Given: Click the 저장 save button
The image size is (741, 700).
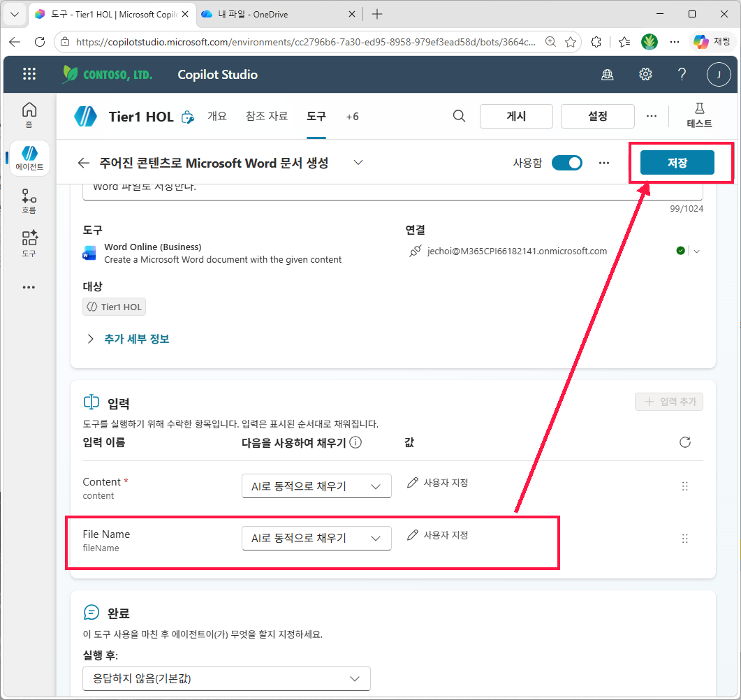Looking at the screenshot, I should [x=677, y=163].
